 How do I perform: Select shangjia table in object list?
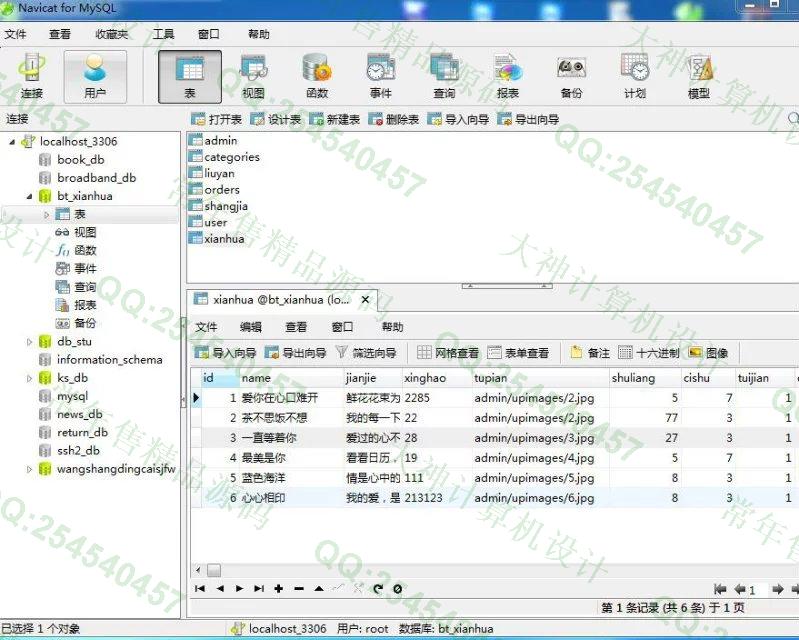tap(226, 206)
